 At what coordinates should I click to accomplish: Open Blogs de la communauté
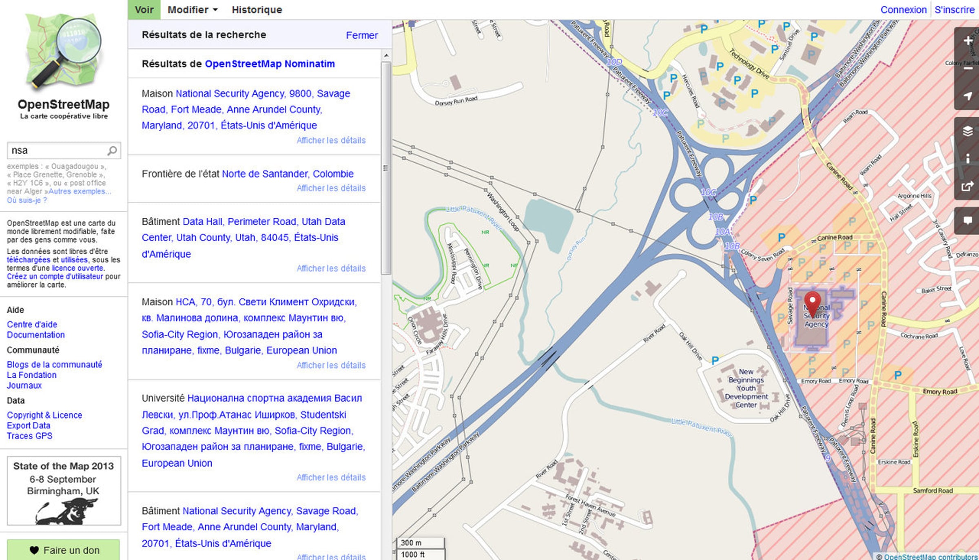click(x=54, y=365)
